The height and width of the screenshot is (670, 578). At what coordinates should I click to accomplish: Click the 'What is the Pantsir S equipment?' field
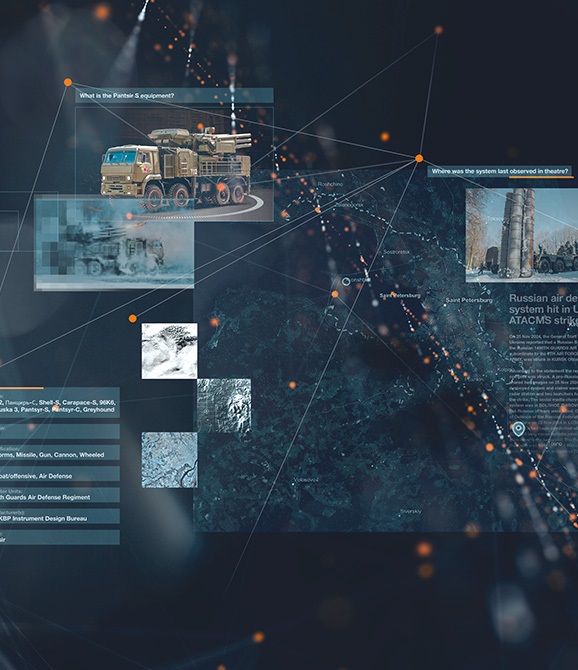click(174, 96)
